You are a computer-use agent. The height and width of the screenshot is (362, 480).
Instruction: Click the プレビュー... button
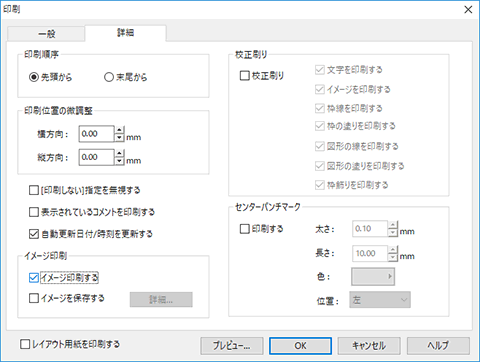(x=232, y=346)
